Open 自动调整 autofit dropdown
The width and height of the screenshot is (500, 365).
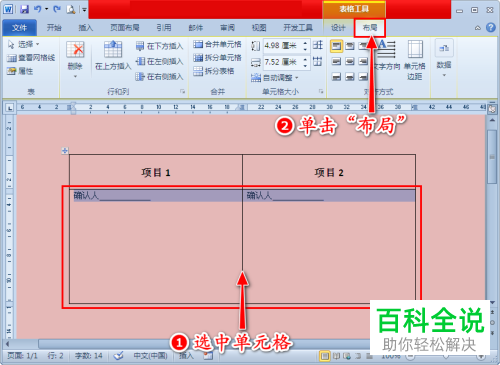click(x=275, y=78)
